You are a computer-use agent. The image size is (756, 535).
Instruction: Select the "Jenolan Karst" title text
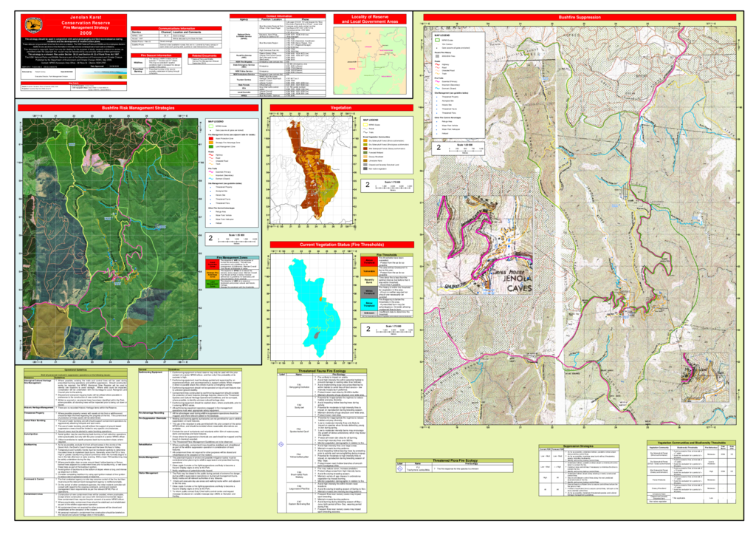pos(86,18)
